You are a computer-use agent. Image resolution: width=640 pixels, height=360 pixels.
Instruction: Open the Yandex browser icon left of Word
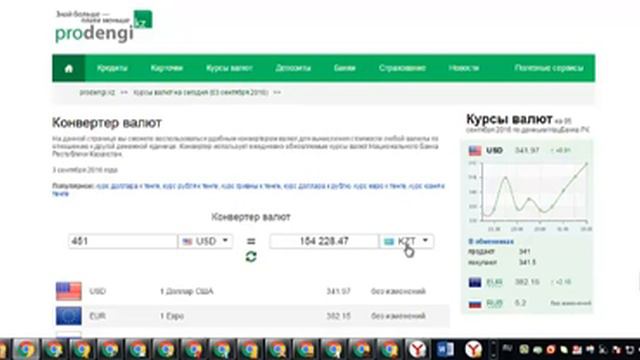[x=418, y=349]
